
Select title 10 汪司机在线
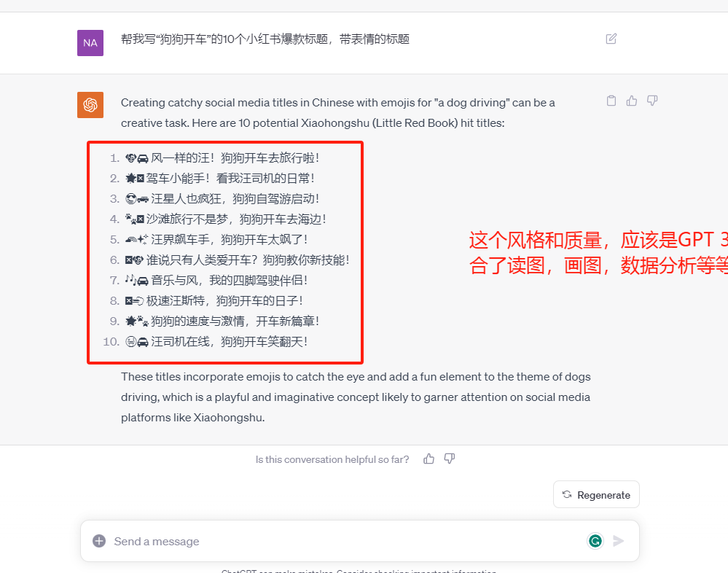pos(216,342)
